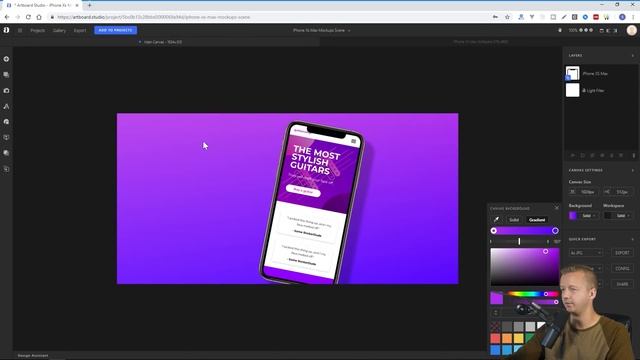The height and width of the screenshot is (360, 640).
Task: Open the Gallery menu
Action: [59, 30]
